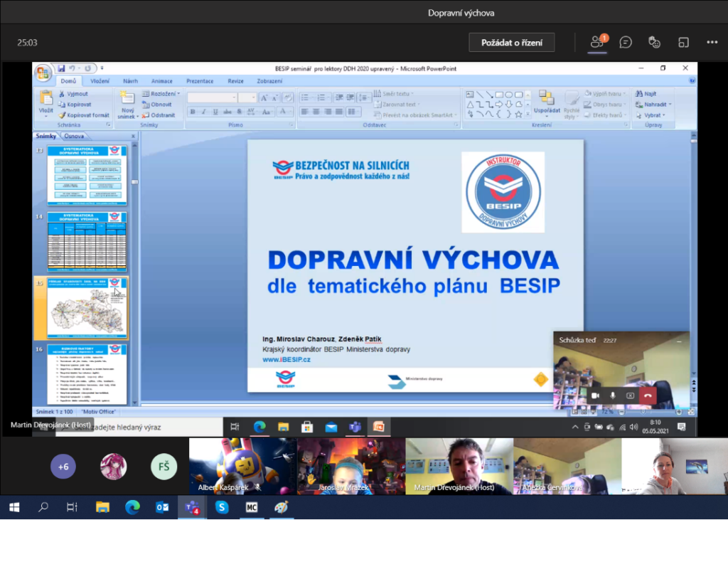728x584 pixels.
Task: Open Customize Quick Access Toolbar dropdown
Action: (102, 68)
